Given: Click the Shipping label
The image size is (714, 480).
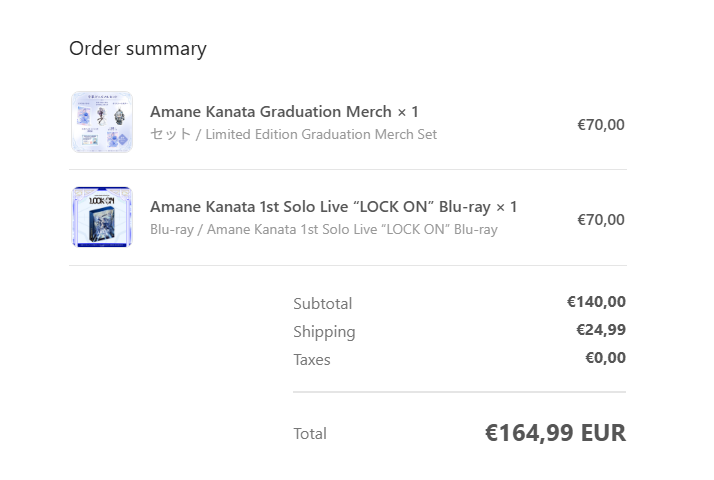Looking at the screenshot, I should pyautogui.click(x=323, y=331).
